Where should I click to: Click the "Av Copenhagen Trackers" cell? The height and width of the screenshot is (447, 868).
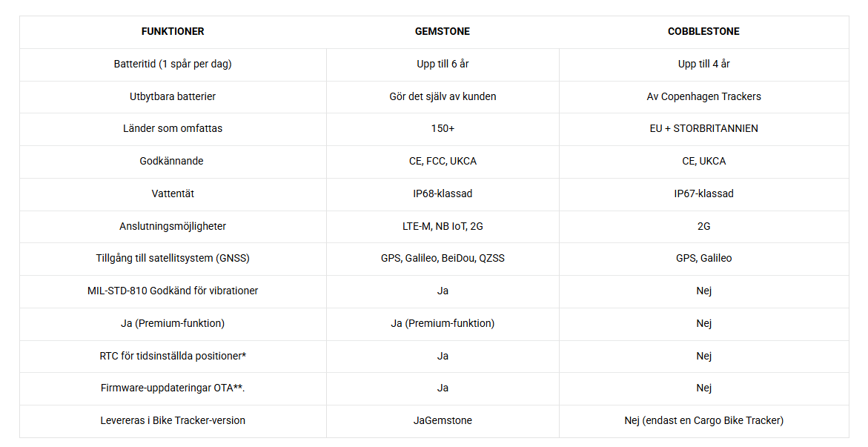click(x=703, y=96)
